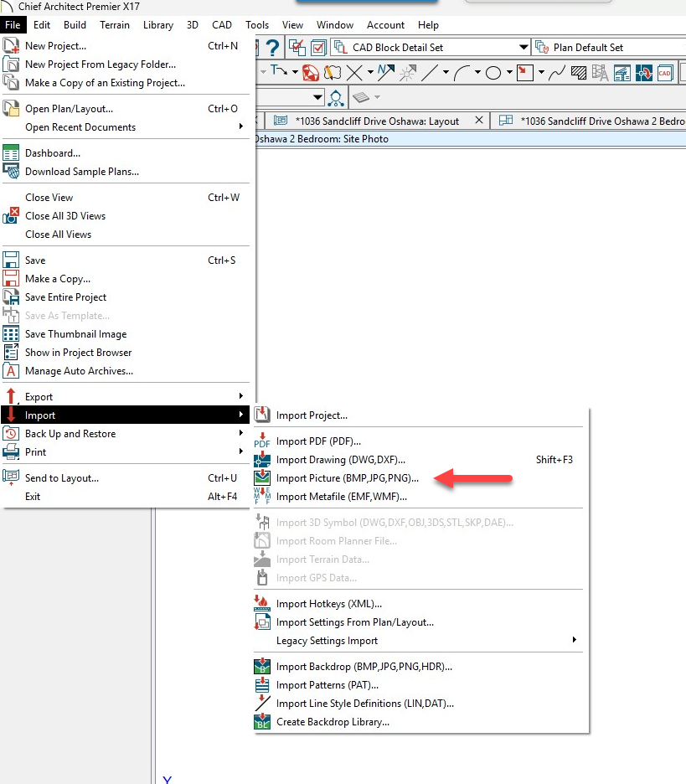Click the CAD Detail window icon
The height and width of the screenshot is (784, 686).
pyautogui.click(x=665, y=73)
